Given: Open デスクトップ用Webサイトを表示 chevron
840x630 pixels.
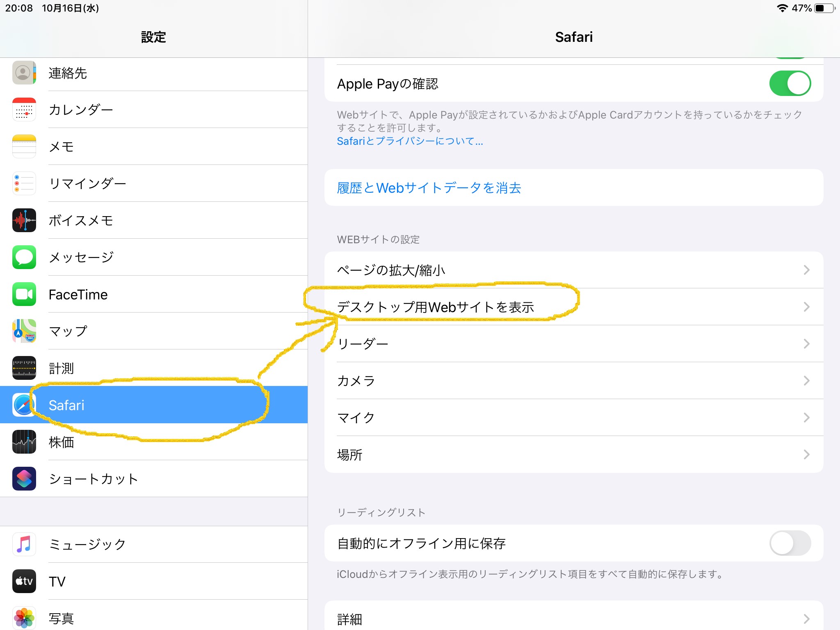Looking at the screenshot, I should [806, 307].
